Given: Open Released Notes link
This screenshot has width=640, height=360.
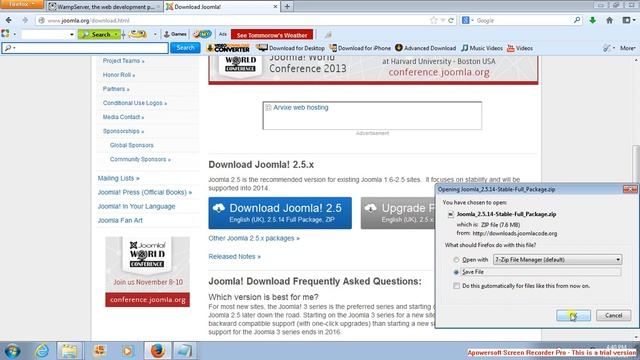Looking at the screenshot, I should coord(234,257).
